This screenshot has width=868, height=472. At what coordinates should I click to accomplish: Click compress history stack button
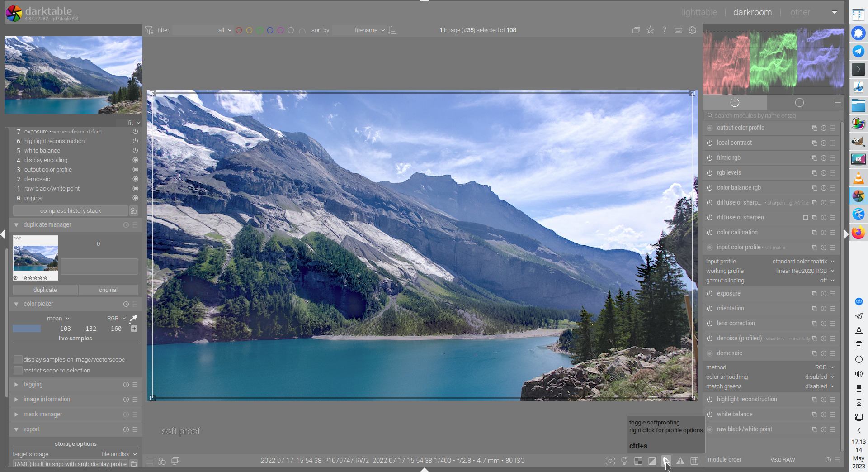(x=71, y=211)
